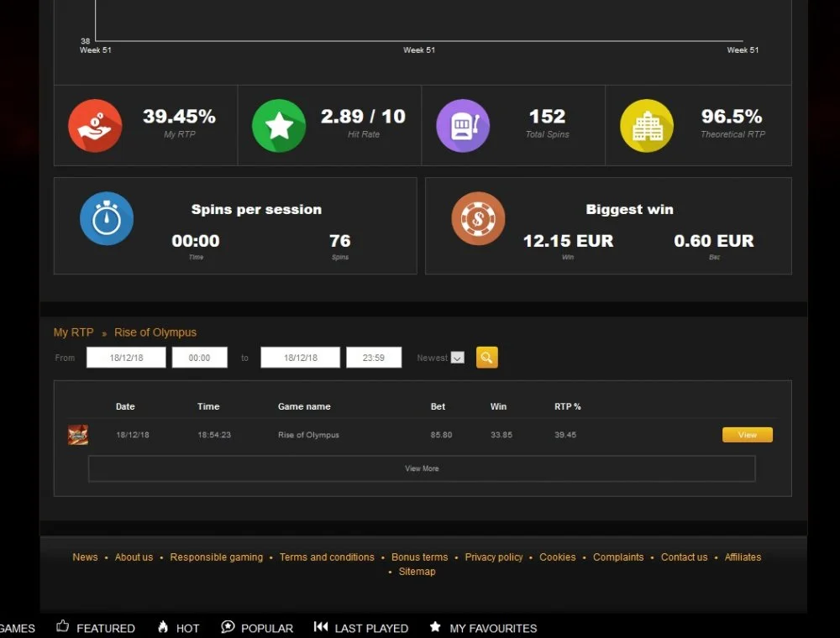Image resolution: width=840 pixels, height=638 pixels.
Task: Click the My RTP breadcrumb link
Action: (x=73, y=332)
